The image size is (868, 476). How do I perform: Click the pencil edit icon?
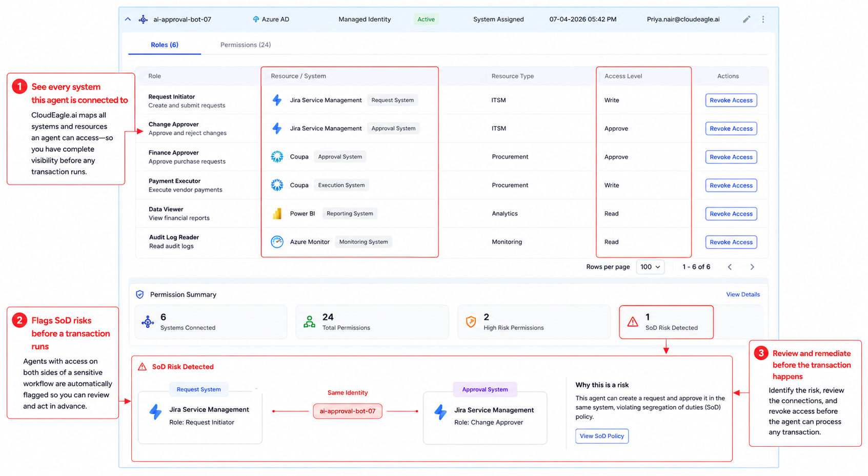(746, 19)
